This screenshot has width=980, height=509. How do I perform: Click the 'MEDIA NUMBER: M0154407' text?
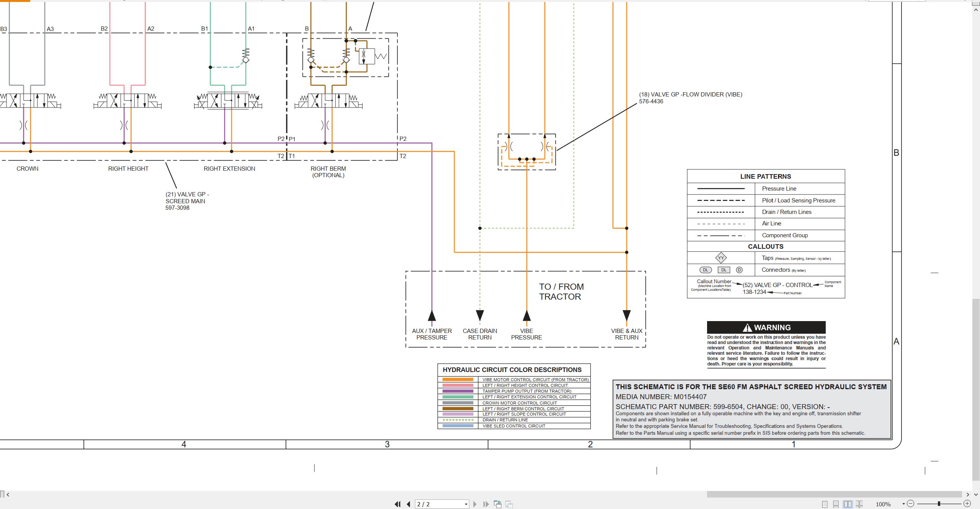click(x=661, y=397)
